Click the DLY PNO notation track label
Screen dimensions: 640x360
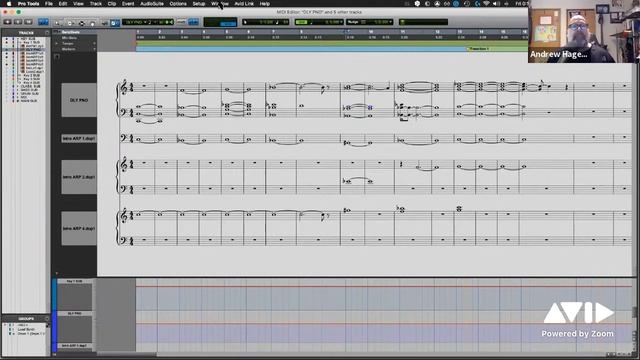point(79,100)
